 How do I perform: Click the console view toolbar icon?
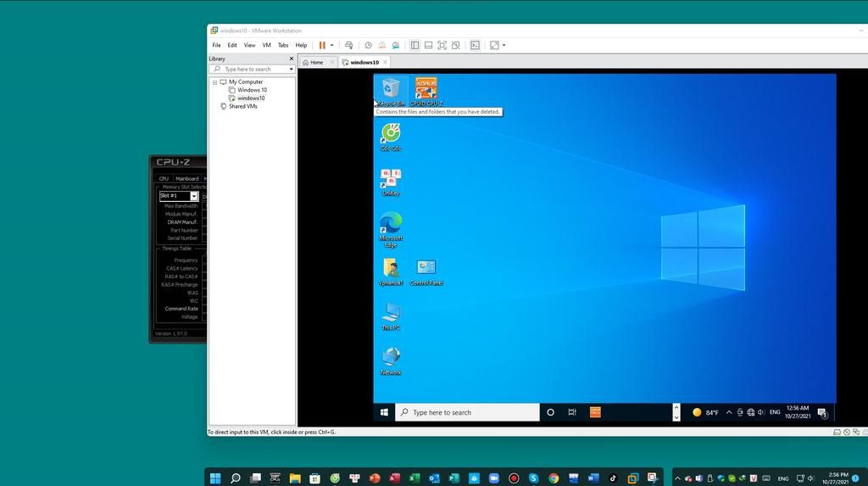(475, 46)
